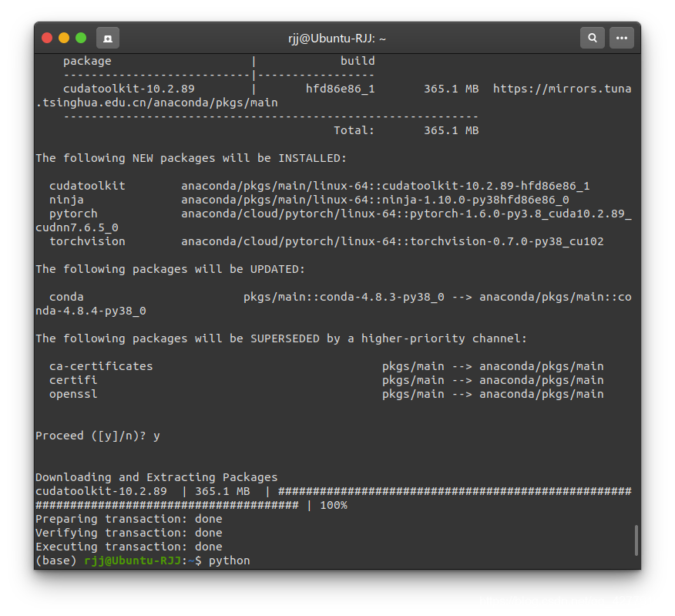This screenshot has width=675, height=616.
Task: Open the terminal search tool
Action: (593, 38)
